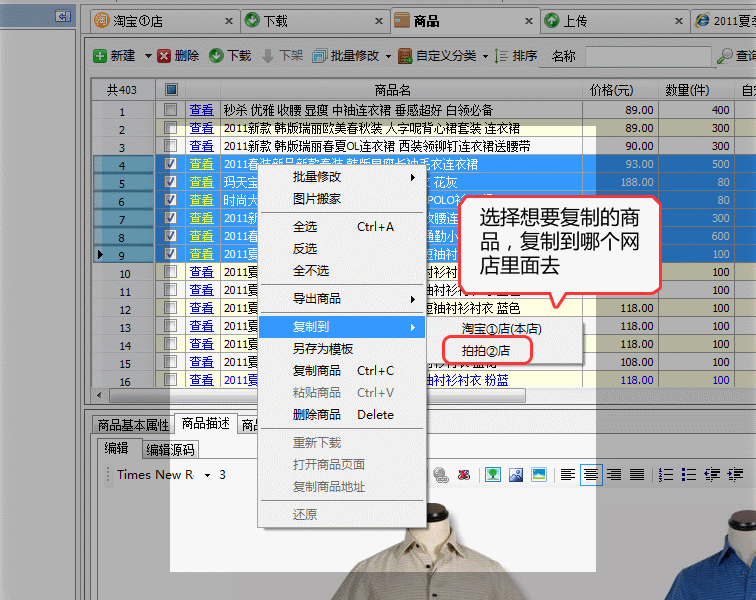
Task: Check the checkbox in row 2
Action: coord(170,128)
